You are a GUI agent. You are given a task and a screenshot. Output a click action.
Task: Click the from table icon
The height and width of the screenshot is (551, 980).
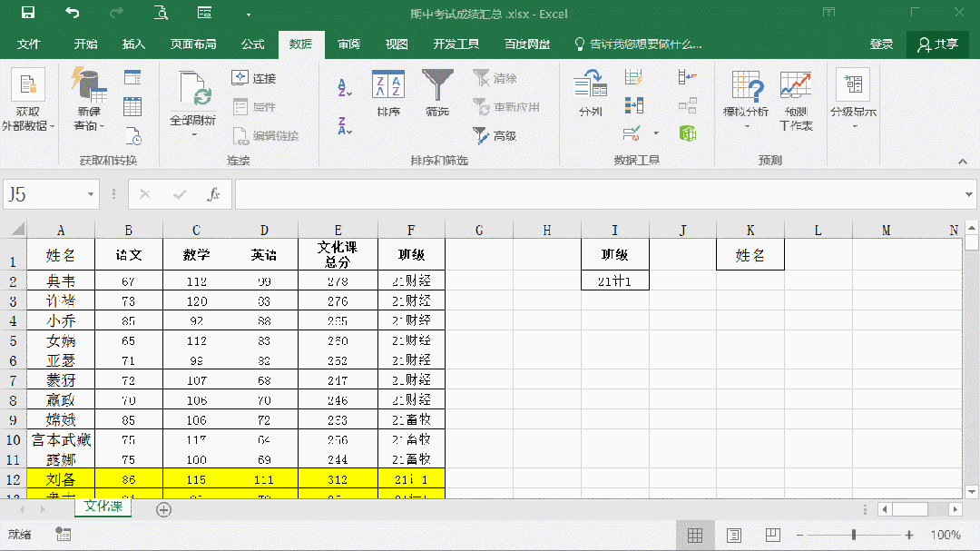click(x=132, y=106)
